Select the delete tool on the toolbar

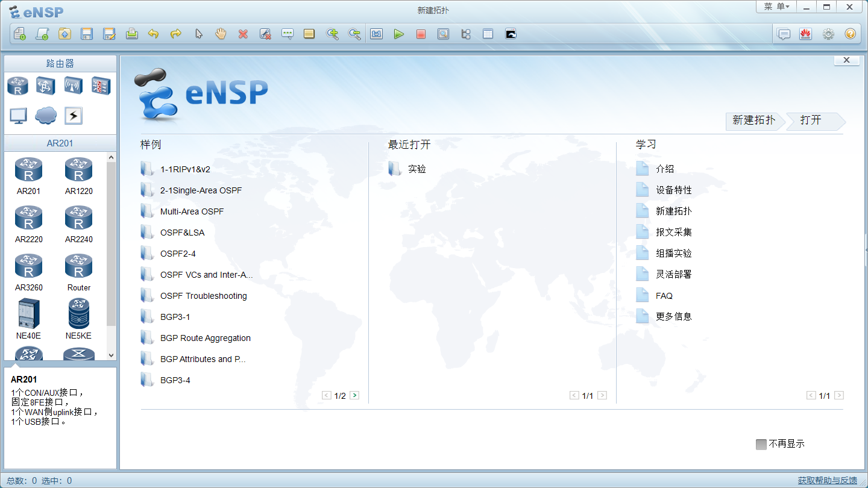point(243,34)
